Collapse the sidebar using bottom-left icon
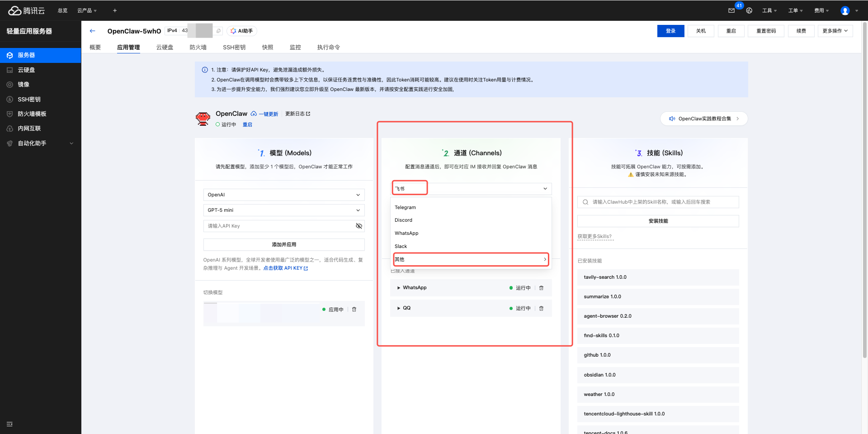The image size is (868, 434). [x=9, y=424]
